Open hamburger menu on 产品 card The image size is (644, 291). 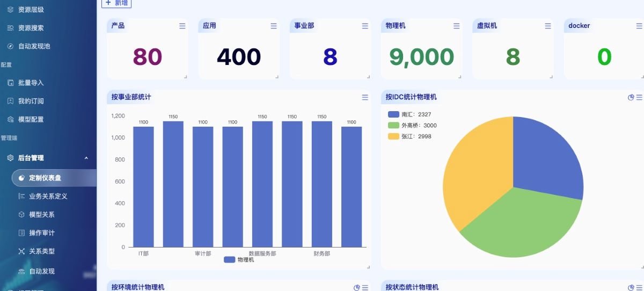click(x=182, y=26)
